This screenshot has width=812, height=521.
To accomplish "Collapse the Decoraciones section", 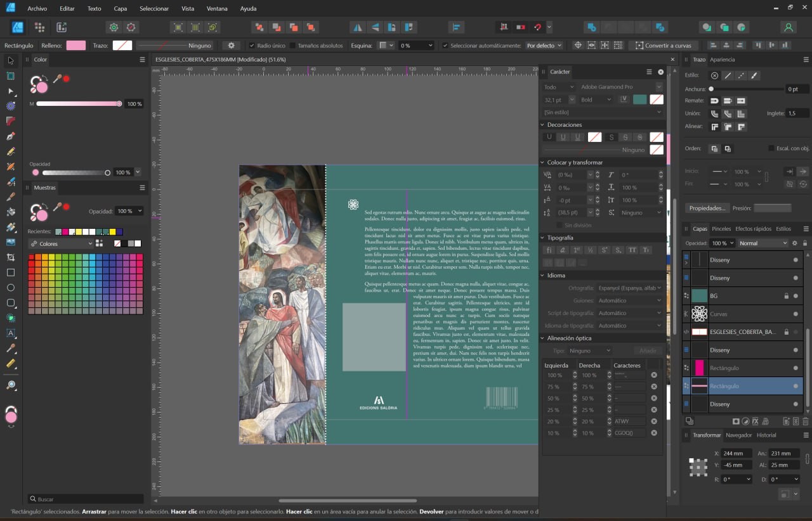I will click(x=543, y=125).
